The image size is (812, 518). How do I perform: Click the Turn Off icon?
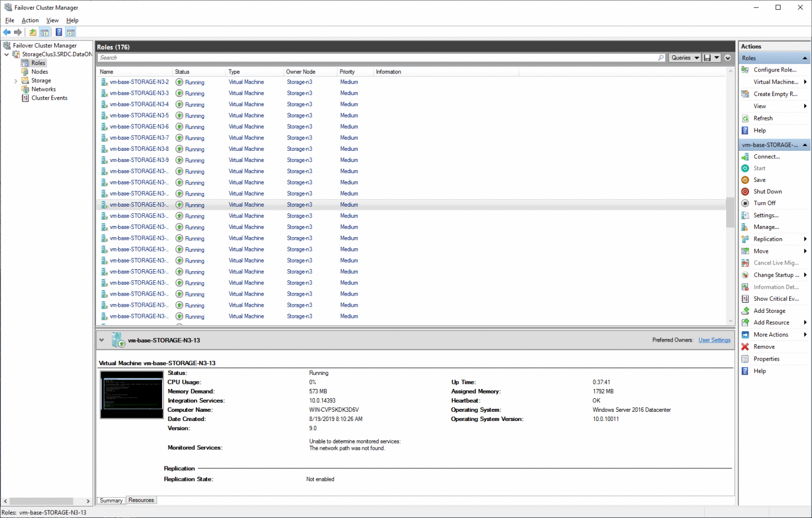point(745,203)
